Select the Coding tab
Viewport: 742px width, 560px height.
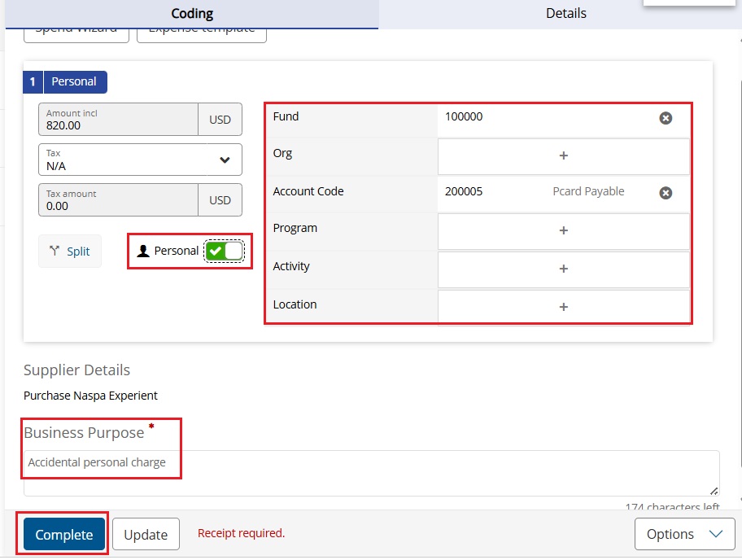click(x=192, y=14)
